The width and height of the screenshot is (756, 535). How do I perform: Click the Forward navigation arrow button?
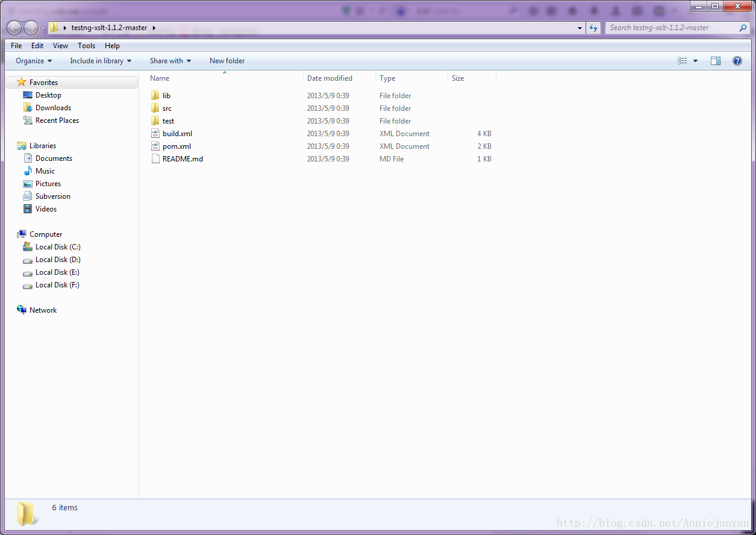tap(31, 28)
